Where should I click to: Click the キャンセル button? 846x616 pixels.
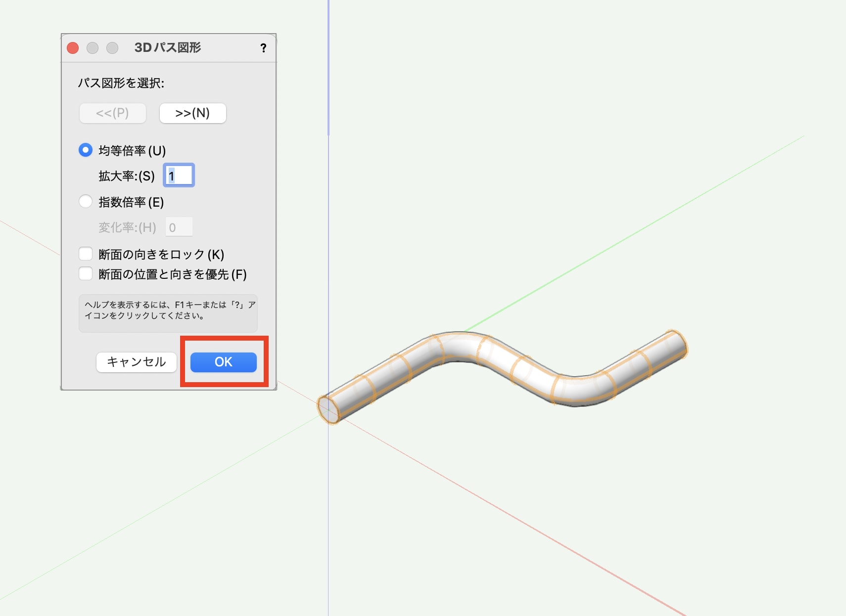pyautogui.click(x=136, y=362)
